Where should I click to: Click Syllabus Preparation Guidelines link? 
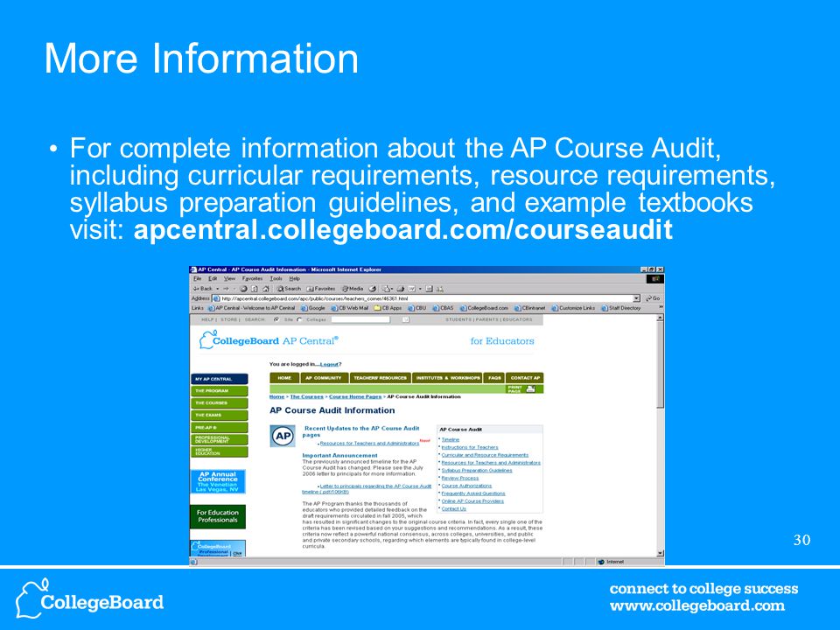477,471
